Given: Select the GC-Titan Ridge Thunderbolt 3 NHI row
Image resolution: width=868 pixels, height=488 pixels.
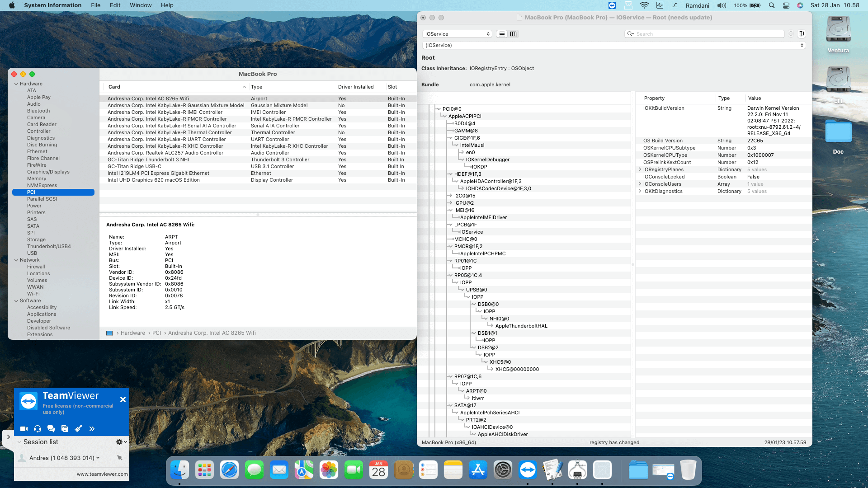Looking at the screenshot, I should pos(258,160).
